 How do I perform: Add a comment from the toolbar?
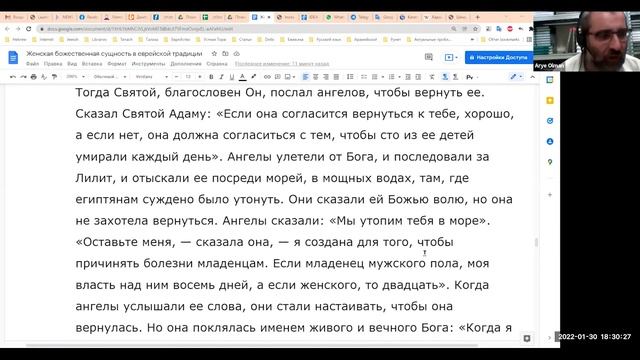(x=278, y=77)
